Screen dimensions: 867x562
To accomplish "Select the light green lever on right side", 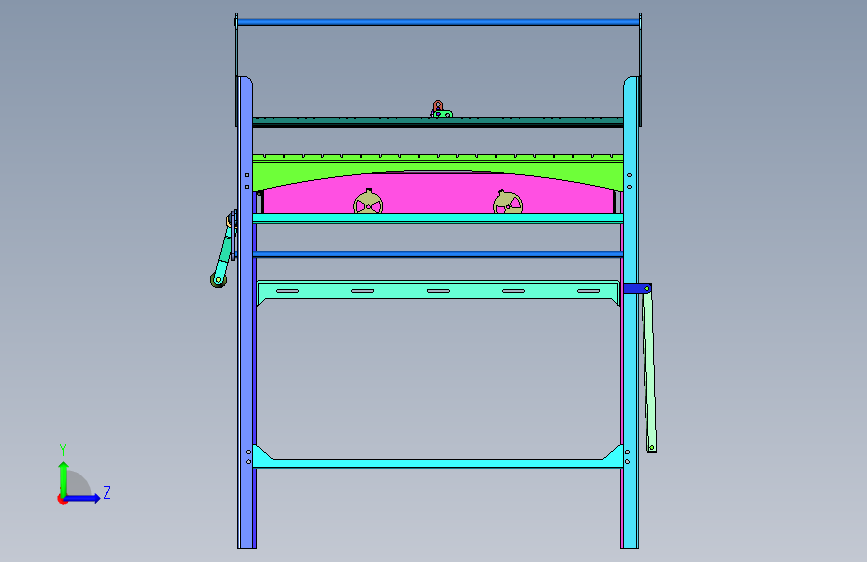I will coord(650,370).
